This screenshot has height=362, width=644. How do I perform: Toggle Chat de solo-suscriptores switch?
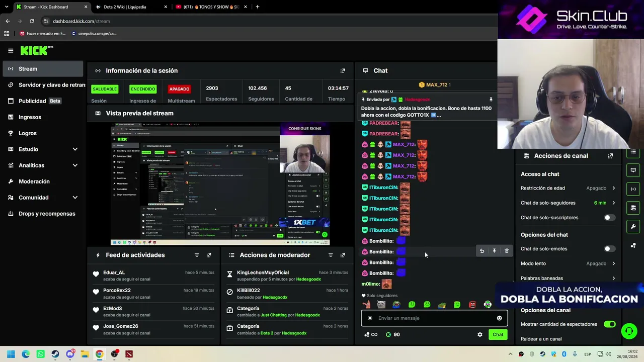(609, 218)
